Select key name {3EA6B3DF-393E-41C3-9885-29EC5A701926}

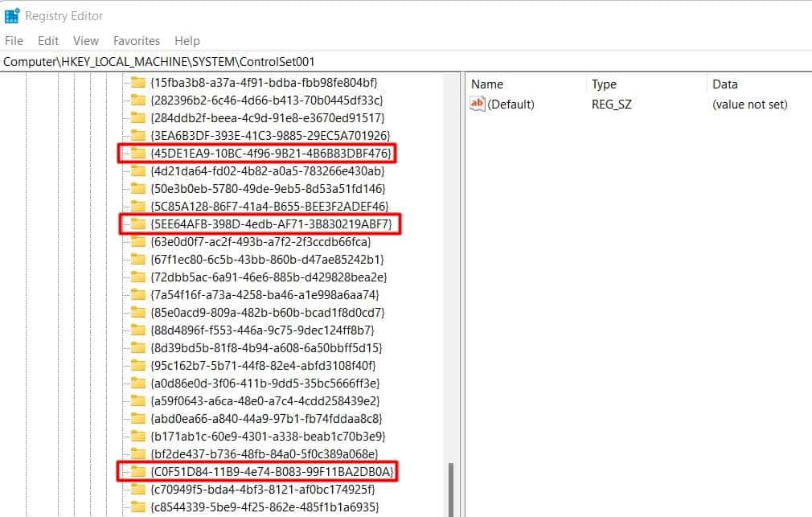tap(270, 135)
